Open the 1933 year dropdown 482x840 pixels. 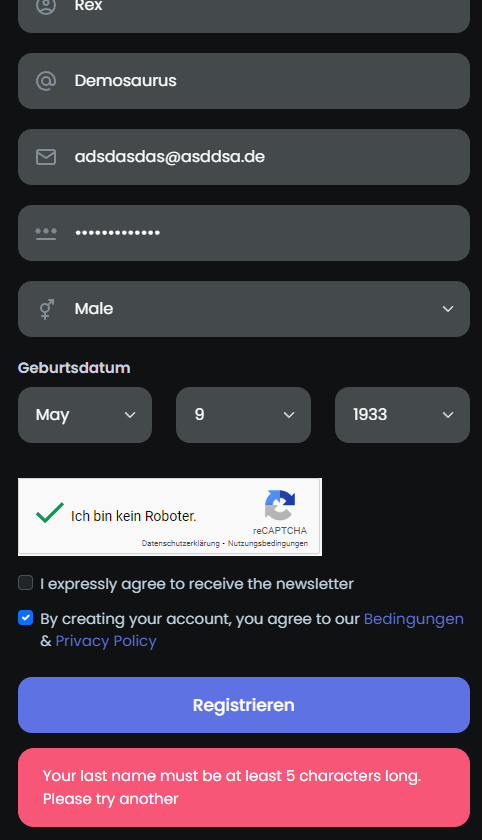402,415
